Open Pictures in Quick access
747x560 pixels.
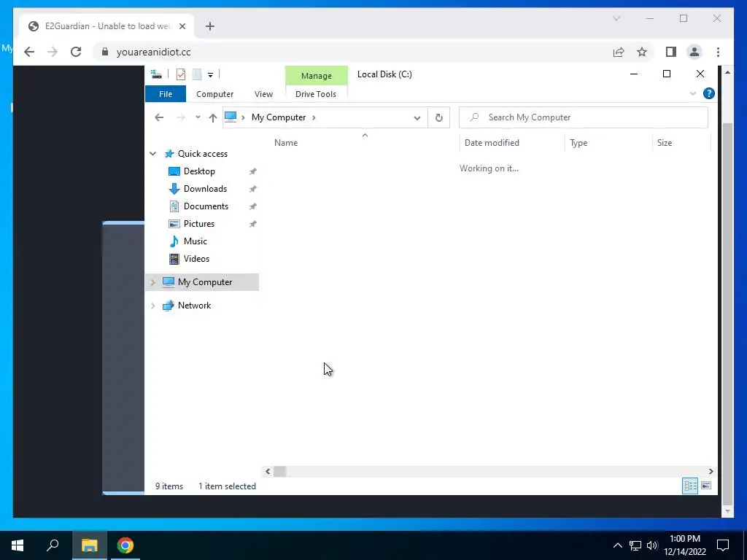[198, 223]
